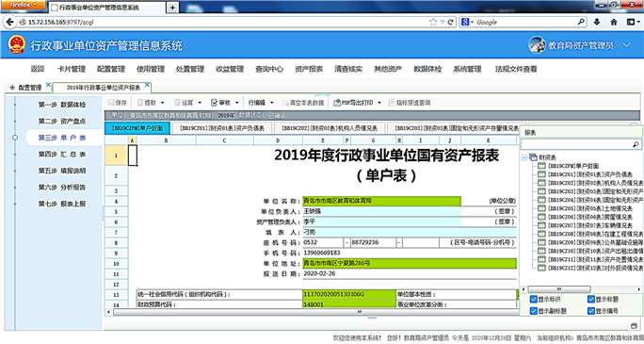Click the magnifier in Google search box
Screen dimensions: 644x344
pos(581,22)
